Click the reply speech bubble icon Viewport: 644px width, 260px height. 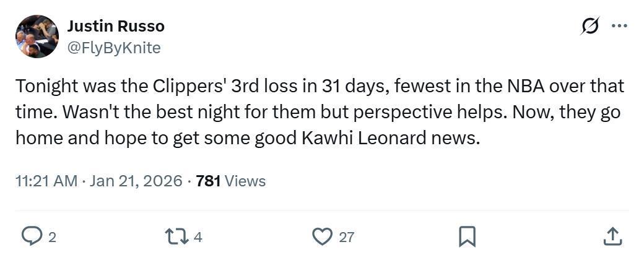(31, 236)
